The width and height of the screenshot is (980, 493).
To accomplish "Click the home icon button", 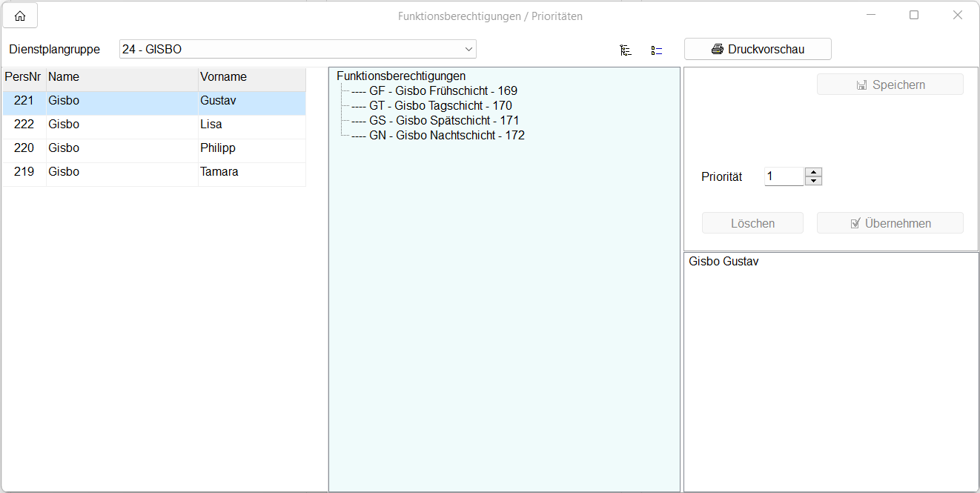I will (x=20, y=16).
